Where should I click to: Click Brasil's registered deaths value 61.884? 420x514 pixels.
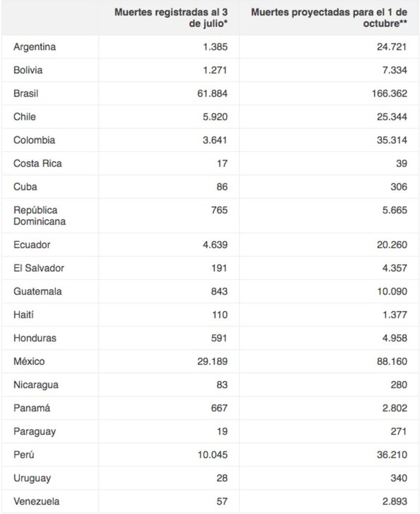click(212, 93)
